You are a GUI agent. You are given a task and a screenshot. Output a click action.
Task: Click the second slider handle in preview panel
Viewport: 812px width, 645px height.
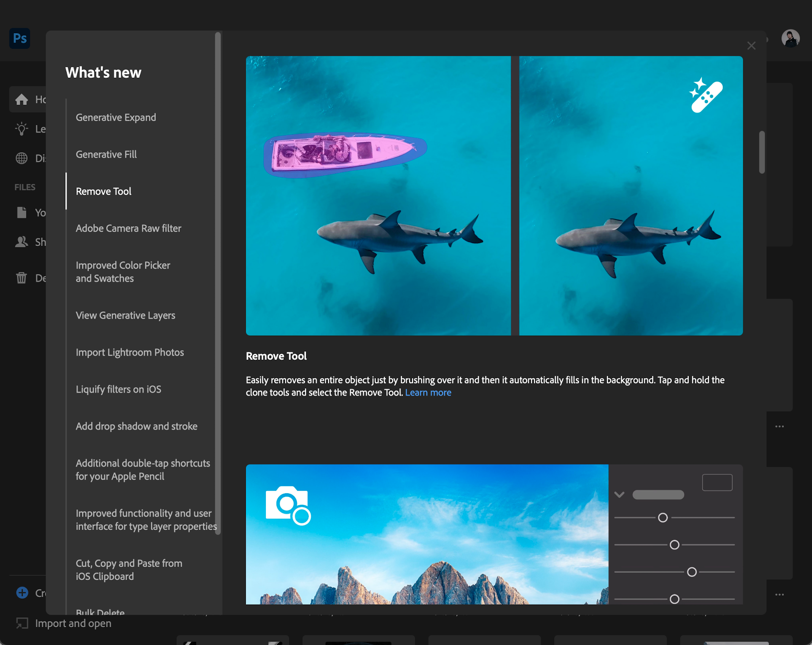[x=674, y=545]
